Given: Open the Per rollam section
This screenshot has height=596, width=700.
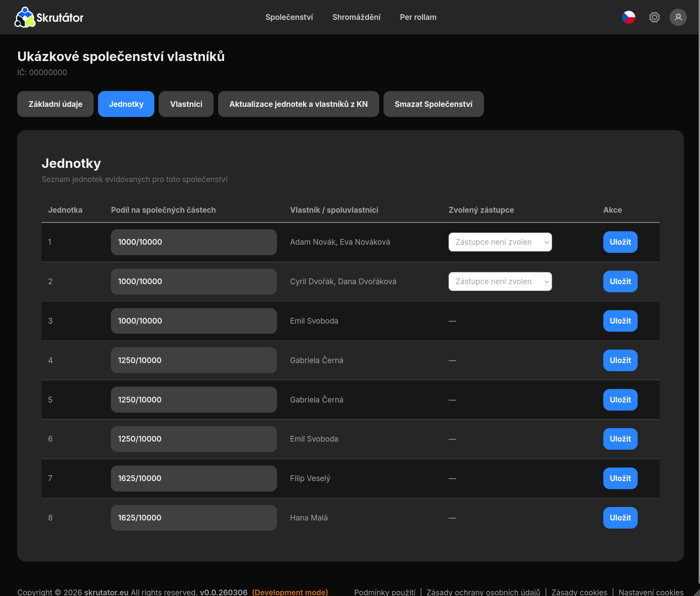Looking at the screenshot, I should click(x=418, y=17).
